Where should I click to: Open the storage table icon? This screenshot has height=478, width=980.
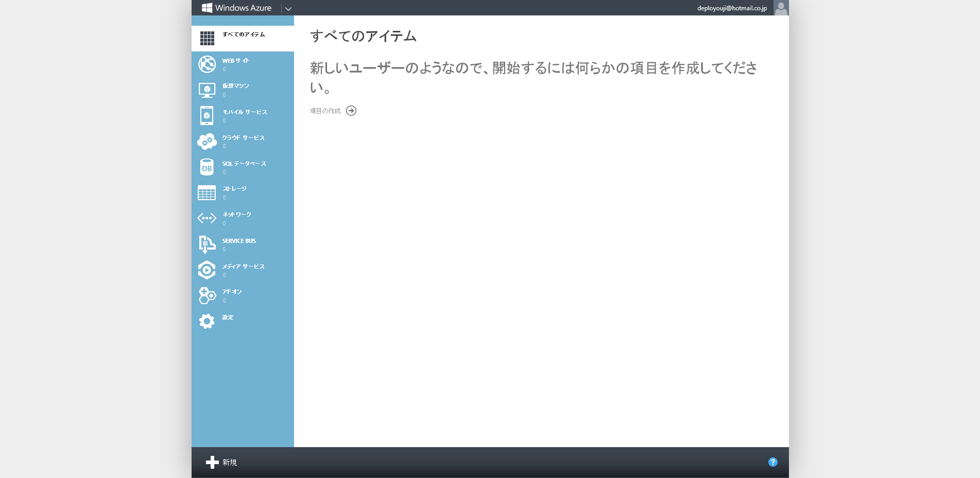[x=207, y=192]
